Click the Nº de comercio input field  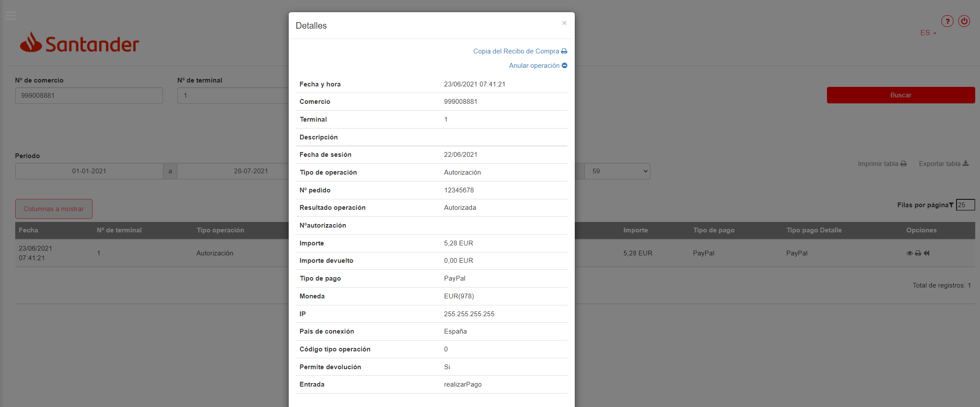click(x=89, y=96)
